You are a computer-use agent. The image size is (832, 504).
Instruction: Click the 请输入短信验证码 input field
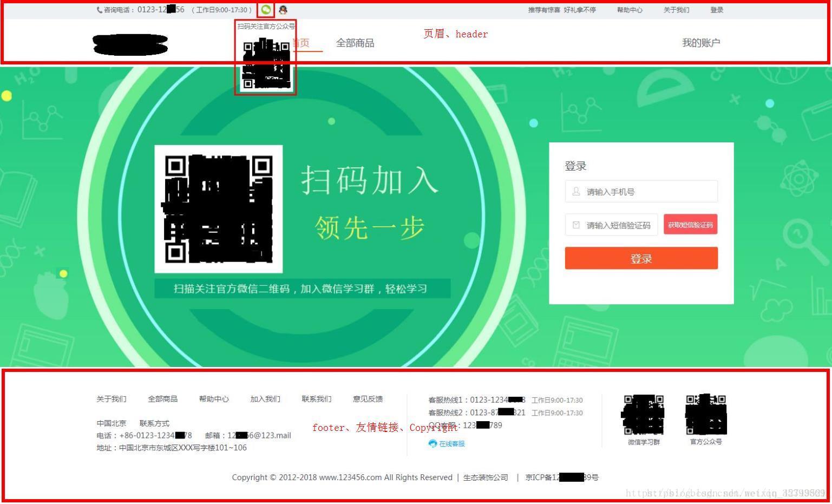(612, 225)
